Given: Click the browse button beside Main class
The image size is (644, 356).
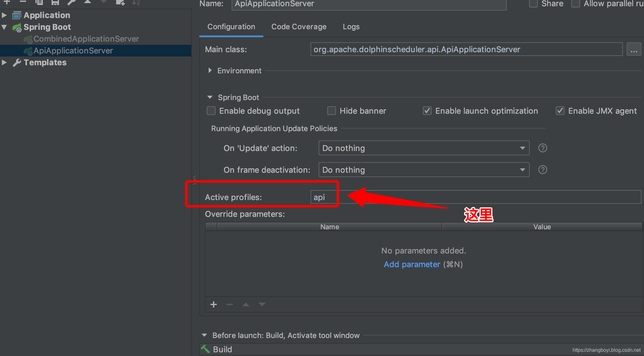Looking at the screenshot, I should click(633, 49).
